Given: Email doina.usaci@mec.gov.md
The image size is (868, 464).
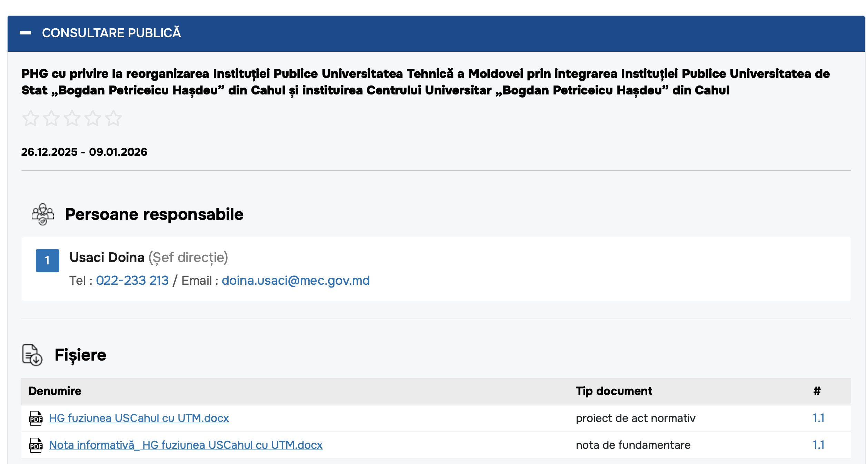Looking at the screenshot, I should (296, 281).
